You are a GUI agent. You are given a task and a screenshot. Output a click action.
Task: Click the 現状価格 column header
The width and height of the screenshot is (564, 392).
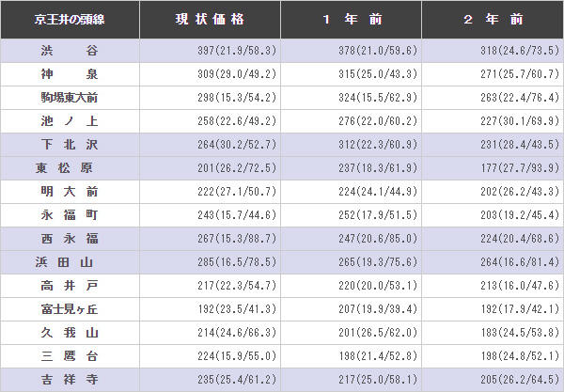click(210, 19)
